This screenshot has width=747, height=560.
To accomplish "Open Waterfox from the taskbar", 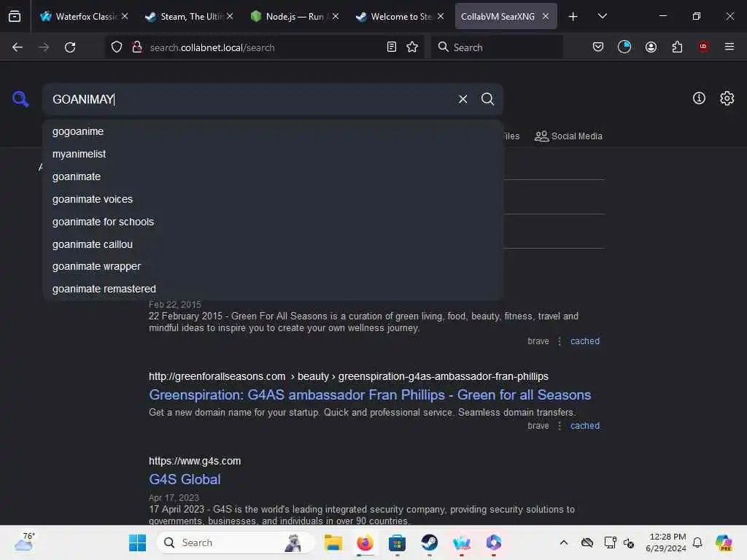I will click(x=461, y=542).
